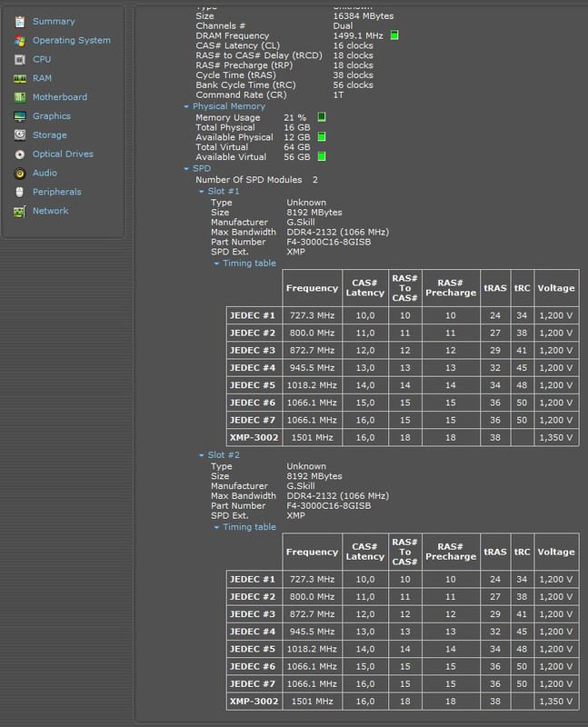Click the green indicator beside DRAM Frequency

394,35
